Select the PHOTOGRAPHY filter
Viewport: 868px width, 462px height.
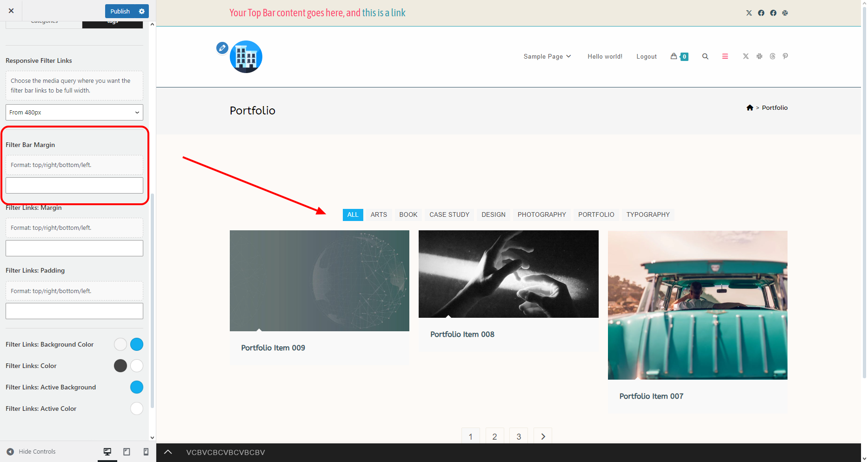(542, 214)
